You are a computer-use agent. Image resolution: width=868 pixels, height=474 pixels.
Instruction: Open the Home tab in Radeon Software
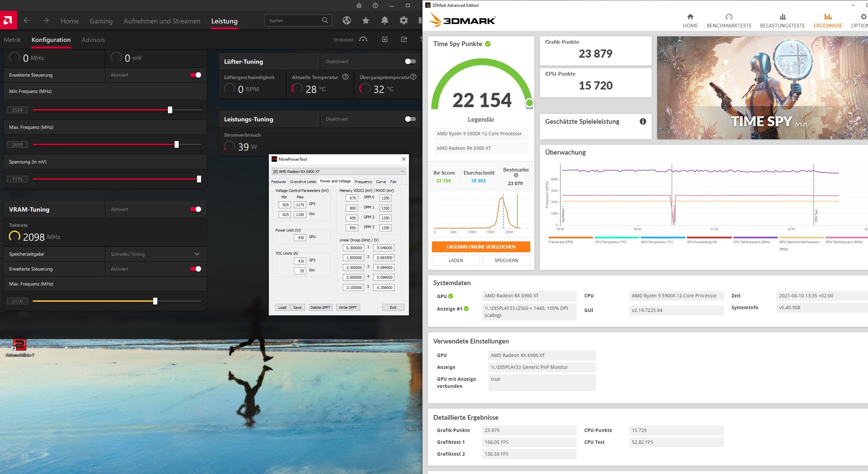70,21
